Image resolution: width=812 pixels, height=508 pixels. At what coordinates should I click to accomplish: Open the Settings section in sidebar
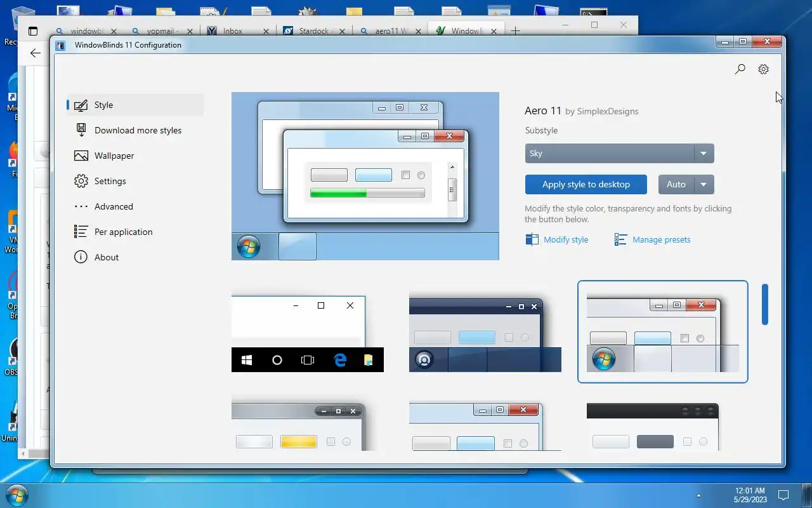point(135,181)
